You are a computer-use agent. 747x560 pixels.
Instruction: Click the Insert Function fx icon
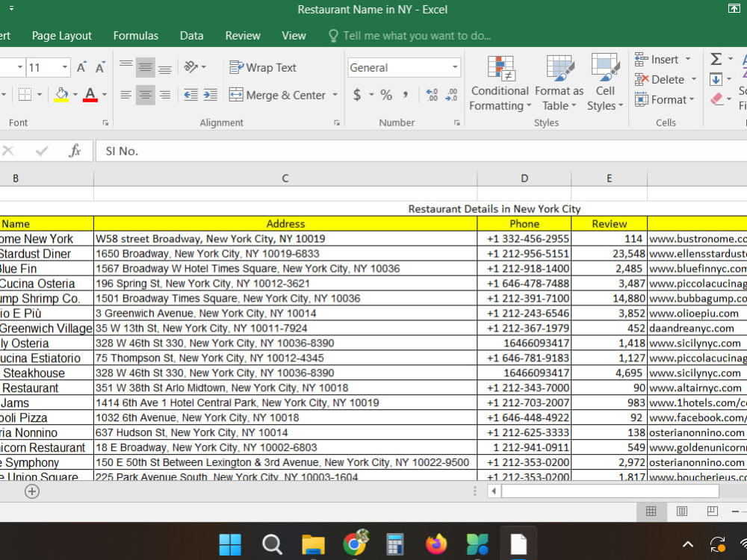click(x=75, y=151)
